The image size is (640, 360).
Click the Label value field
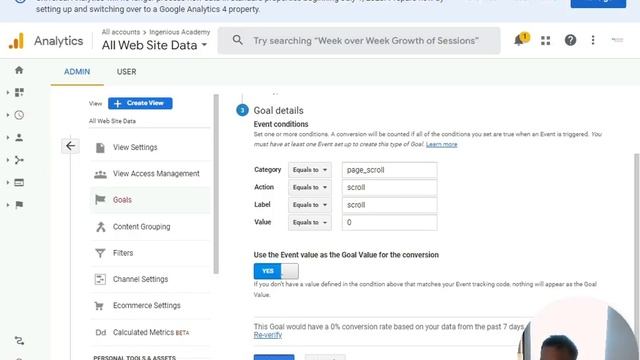(x=389, y=205)
